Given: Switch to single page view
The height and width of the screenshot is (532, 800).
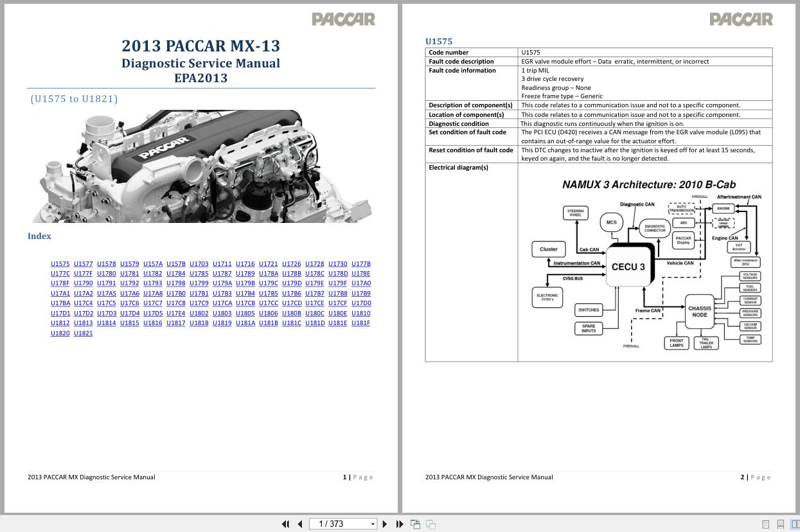Looking at the screenshot, I should [x=765, y=524].
